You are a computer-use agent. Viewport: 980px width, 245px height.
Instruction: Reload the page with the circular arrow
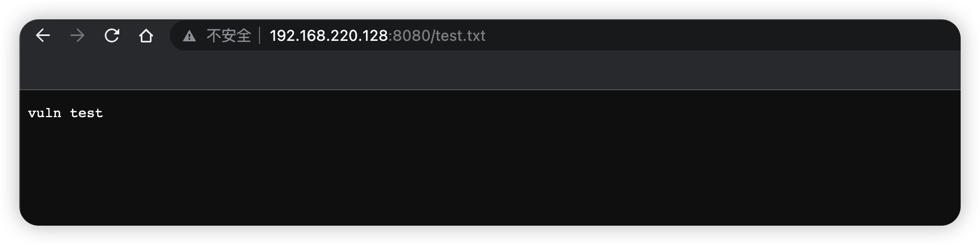pyautogui.click(x=112, y=35)
